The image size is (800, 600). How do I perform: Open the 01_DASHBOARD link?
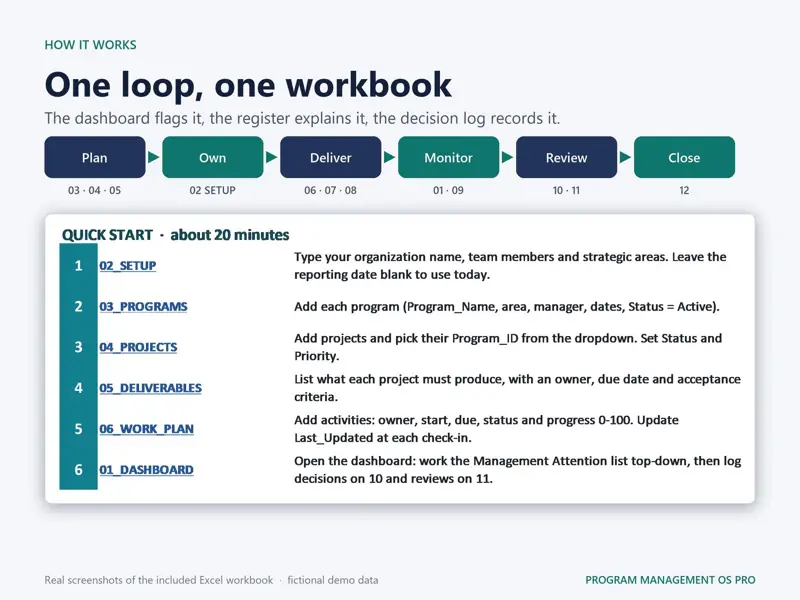point(146,470)
